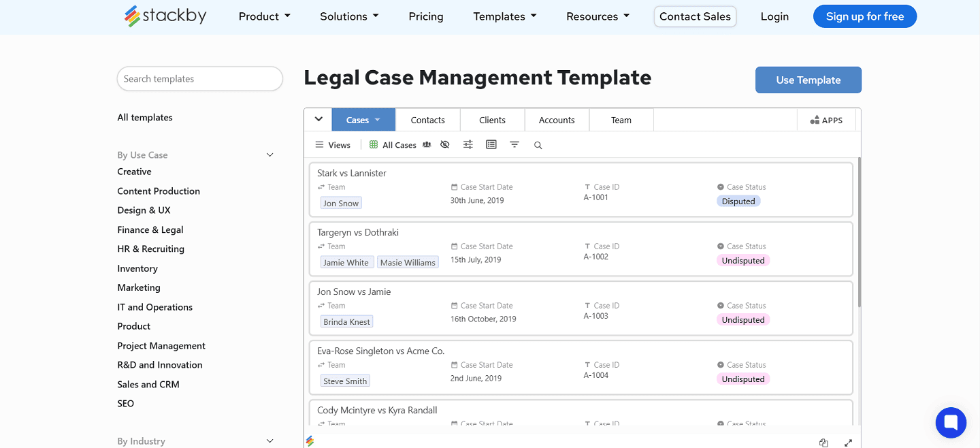Click the collaborators icon next to All Cases
Screen dimensions: 980x448
pos(427,144)
